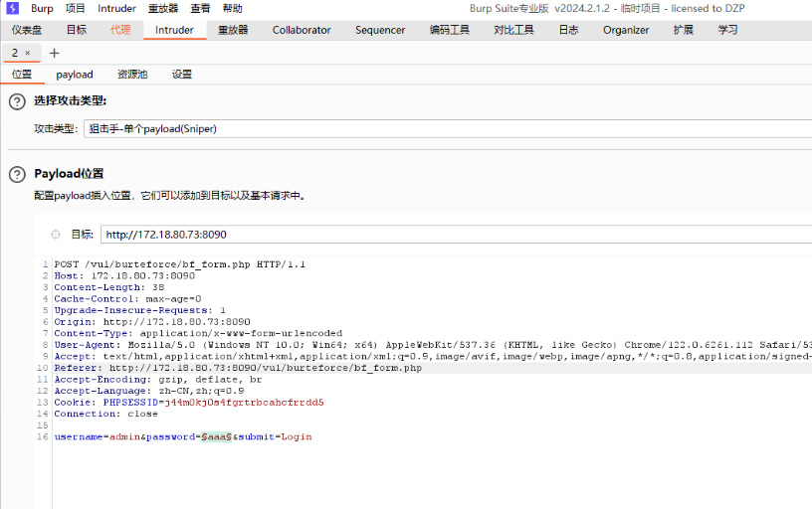Viewport: 812px width, 509px height.
Task: Close Intruder attack tab 2
Action: [28, 53]
